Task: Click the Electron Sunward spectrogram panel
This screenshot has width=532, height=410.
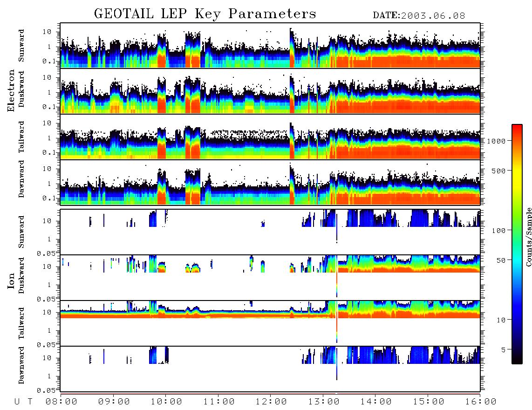Action: 270,46
